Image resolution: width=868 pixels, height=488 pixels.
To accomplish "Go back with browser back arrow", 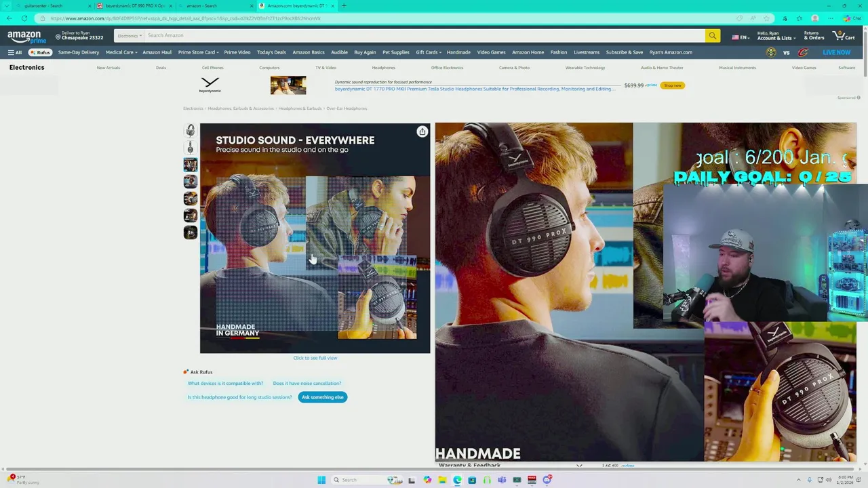I will 8,18.
